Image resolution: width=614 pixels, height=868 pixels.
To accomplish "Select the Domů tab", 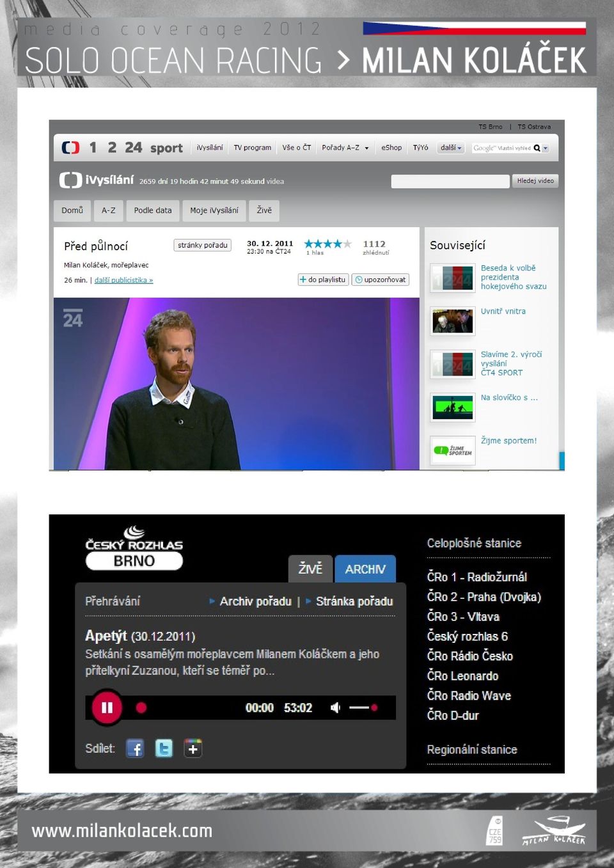I will click(72, 210).
